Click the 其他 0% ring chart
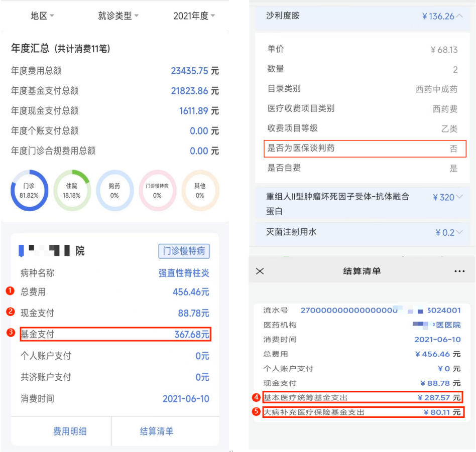Viewport: 476px width, 452px height. tap(200, 190)
